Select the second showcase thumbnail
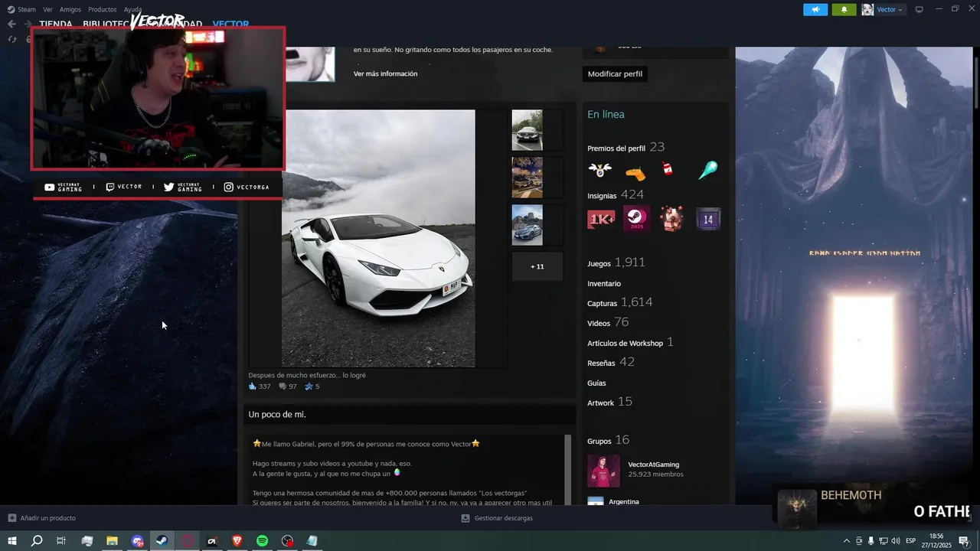Viewport: 980px width, 551px height. tap(527, 178)
